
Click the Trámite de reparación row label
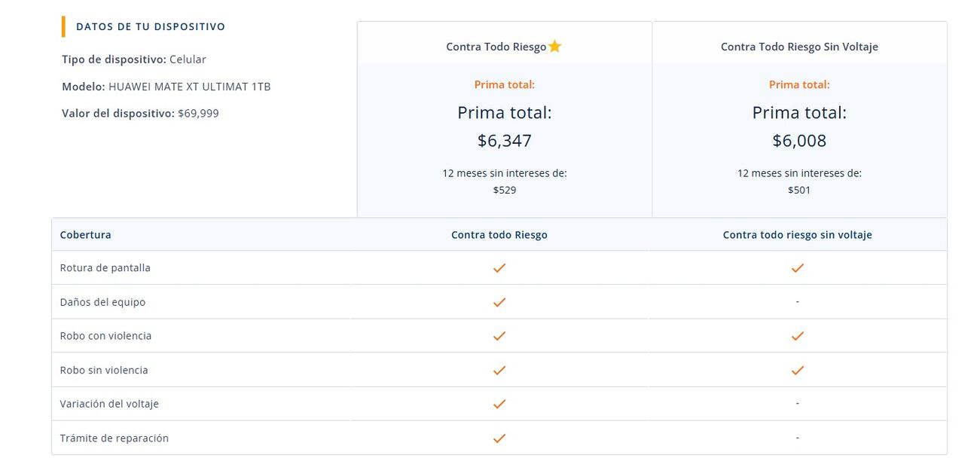[x=114, y=438]
